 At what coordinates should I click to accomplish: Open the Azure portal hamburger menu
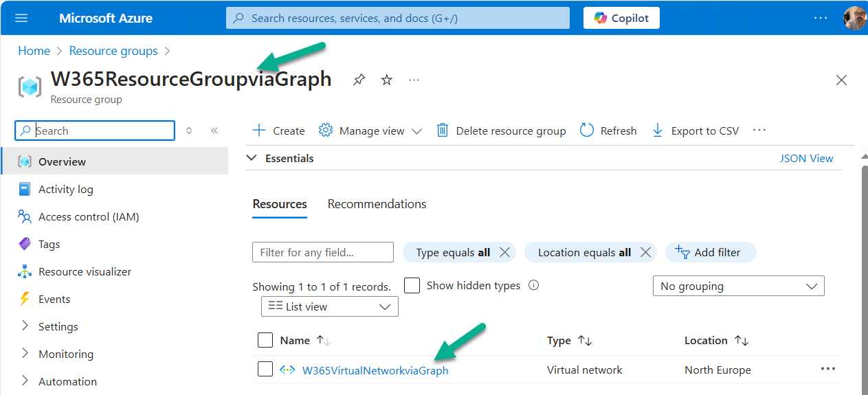pyautogui.click(x=21, y=18)
